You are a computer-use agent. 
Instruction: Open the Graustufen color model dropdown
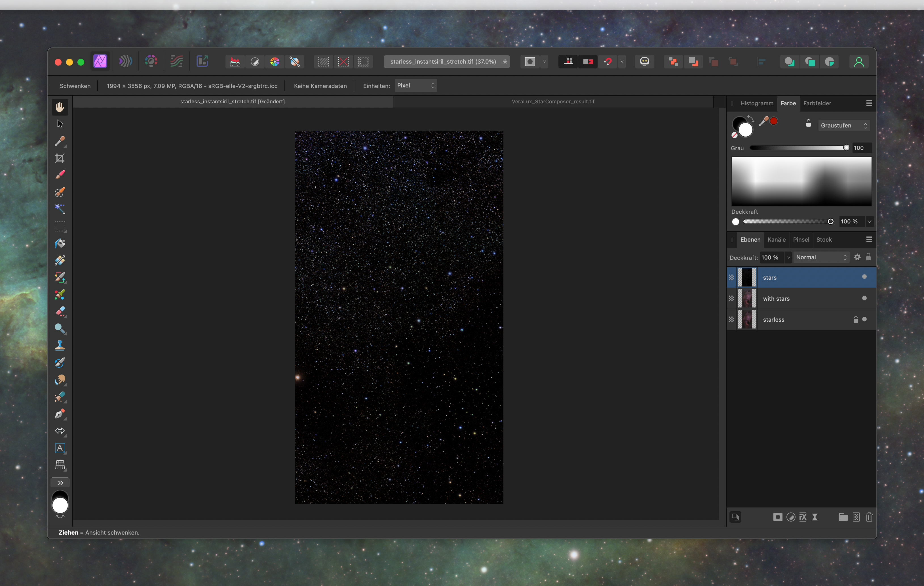(843, 125)
